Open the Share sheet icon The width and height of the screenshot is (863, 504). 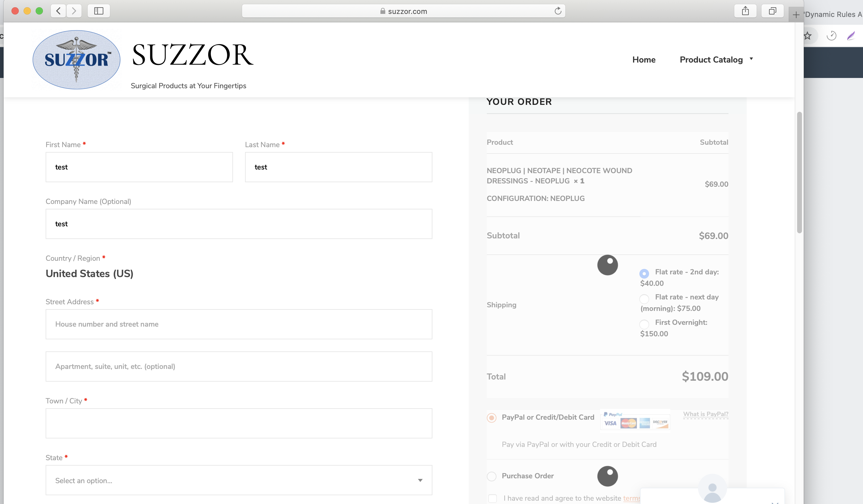click(x=745, y=11)
